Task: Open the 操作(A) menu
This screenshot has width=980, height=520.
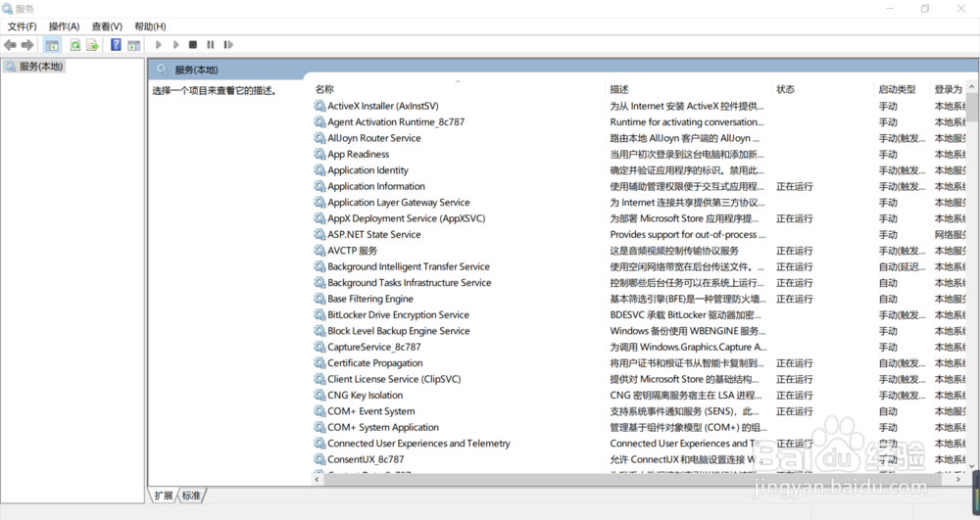Action: 65,26
